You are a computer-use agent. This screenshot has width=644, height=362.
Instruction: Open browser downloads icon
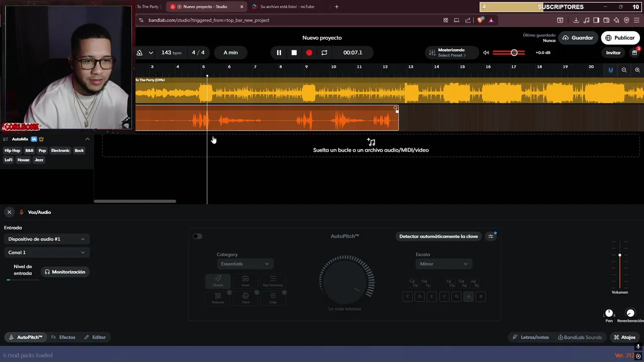click(x=576, y=20)
